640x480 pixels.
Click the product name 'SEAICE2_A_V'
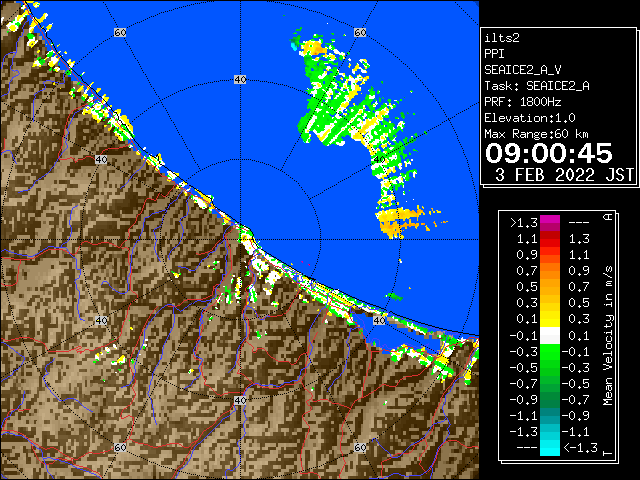click(523, 70)
